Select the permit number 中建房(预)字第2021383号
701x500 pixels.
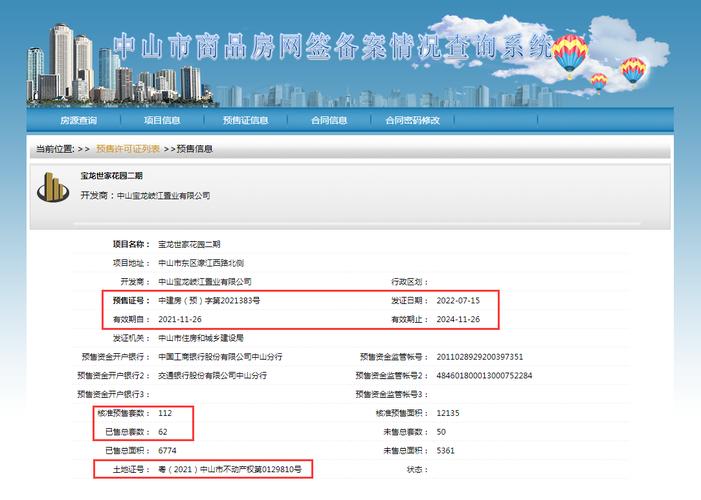209,301
